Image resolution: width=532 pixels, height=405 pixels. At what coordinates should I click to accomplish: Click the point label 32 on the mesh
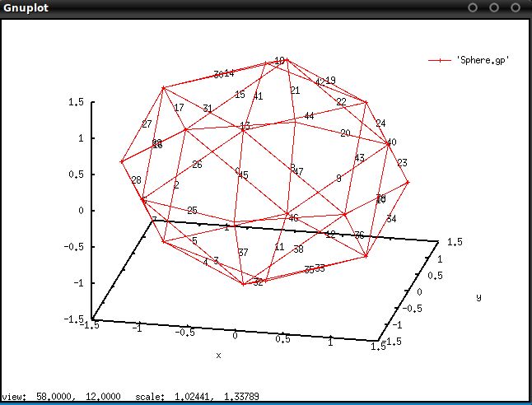pyautogui.click(x=259, y=283)
